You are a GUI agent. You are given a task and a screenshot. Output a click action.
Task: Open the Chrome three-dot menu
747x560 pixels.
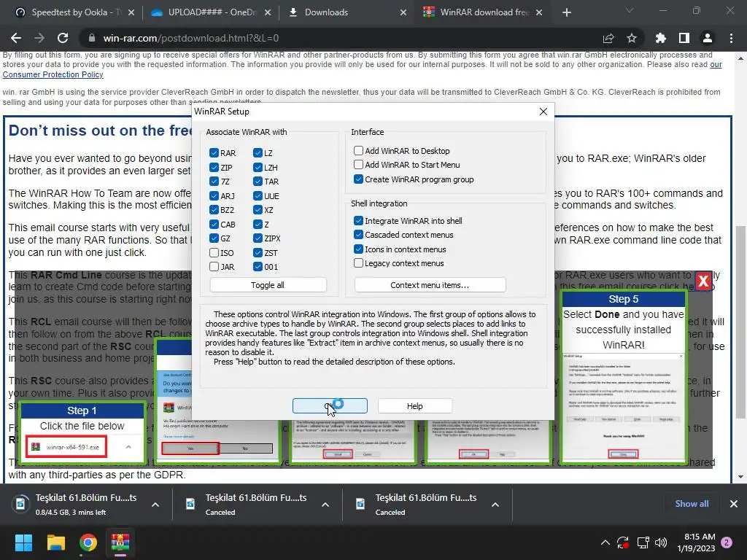point(731,38)
